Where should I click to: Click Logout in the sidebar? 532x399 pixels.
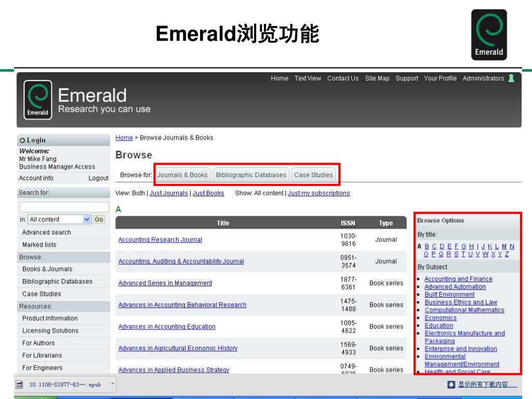pyautogui.click(x=98, y=178)
